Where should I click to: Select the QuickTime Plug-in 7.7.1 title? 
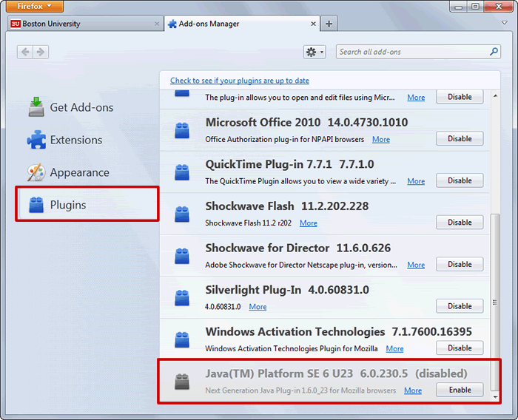290,164
